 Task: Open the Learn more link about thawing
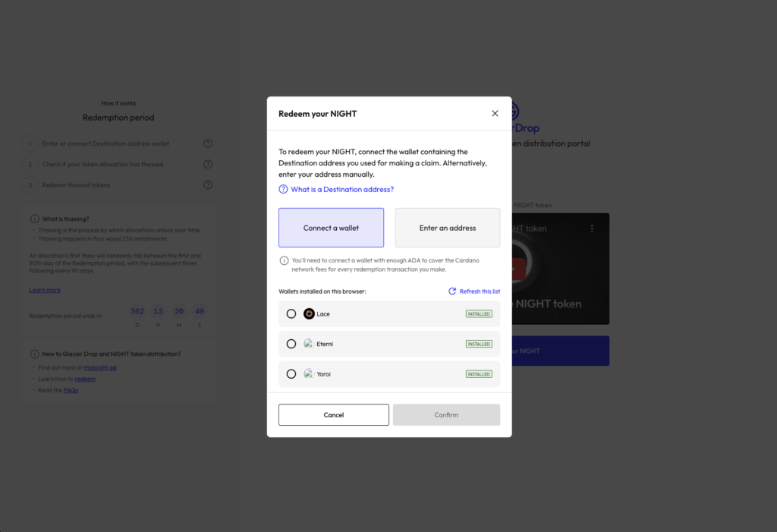pyautogui.click(x=45, y=290)
